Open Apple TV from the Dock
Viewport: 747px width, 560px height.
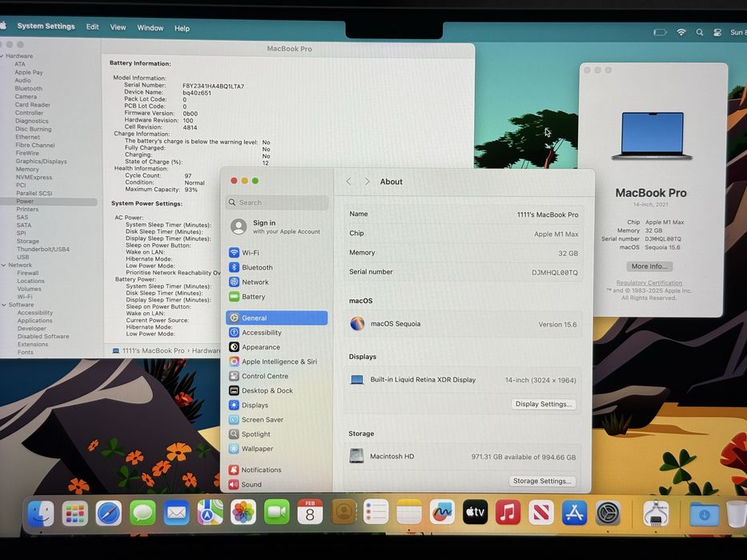tap(475, 512)
